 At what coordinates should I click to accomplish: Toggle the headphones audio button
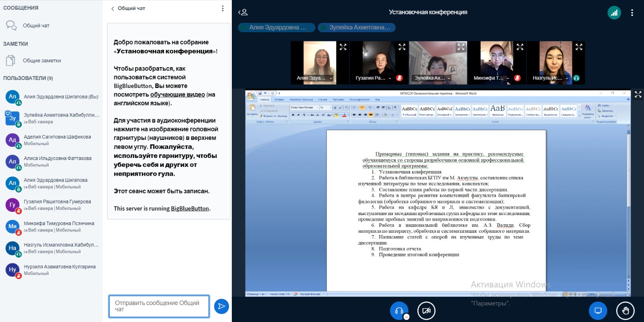[x=399, y=310]
